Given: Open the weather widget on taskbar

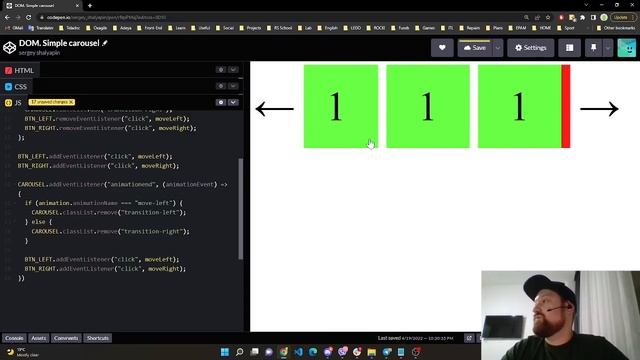Looking at the screenshot, I should point(23,352).
